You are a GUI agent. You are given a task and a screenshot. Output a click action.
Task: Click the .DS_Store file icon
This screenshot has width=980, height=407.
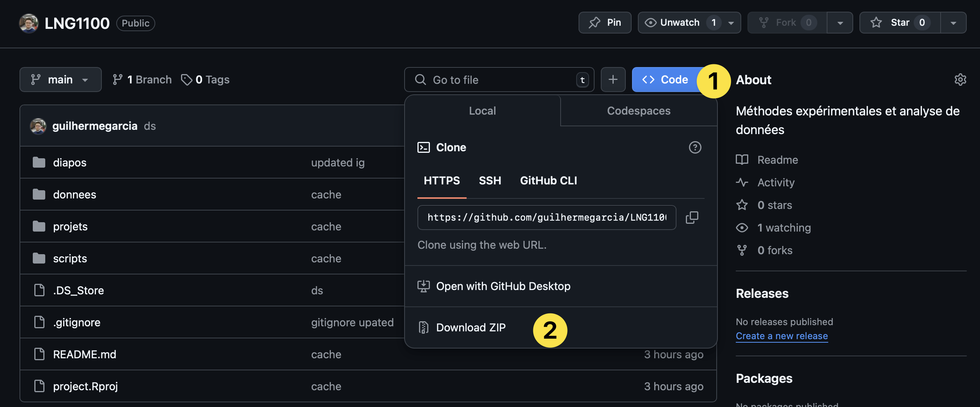click(39, 290)
